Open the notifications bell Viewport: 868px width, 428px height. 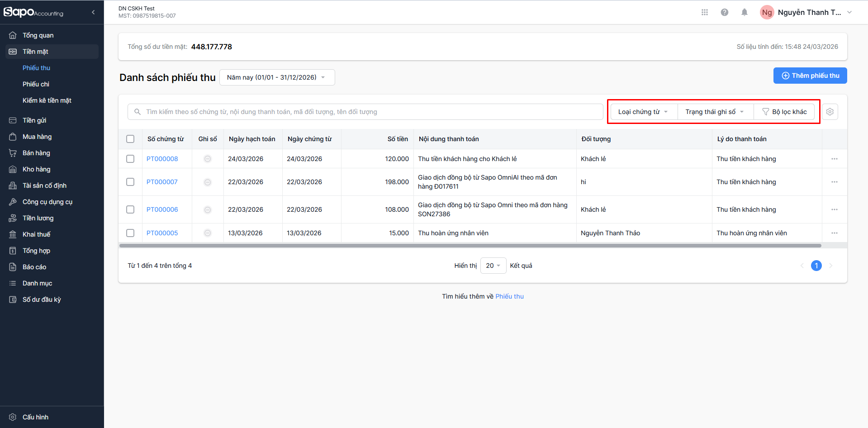744,12
